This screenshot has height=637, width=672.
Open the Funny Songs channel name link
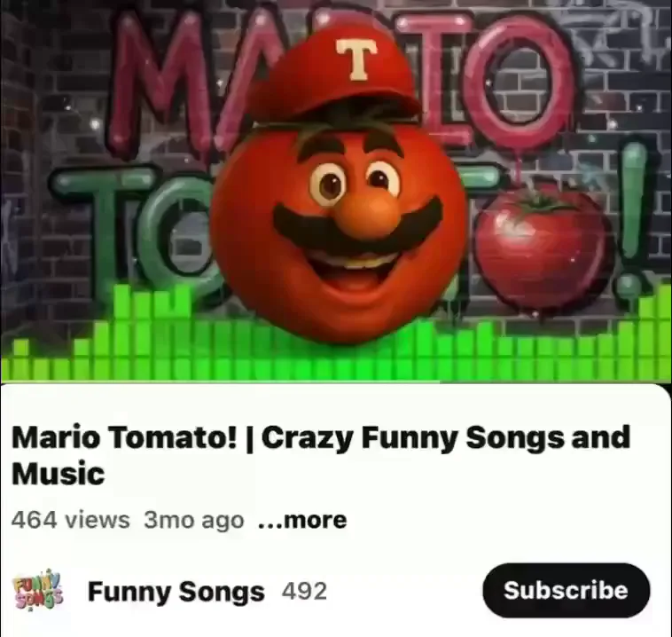coord(176,592)
